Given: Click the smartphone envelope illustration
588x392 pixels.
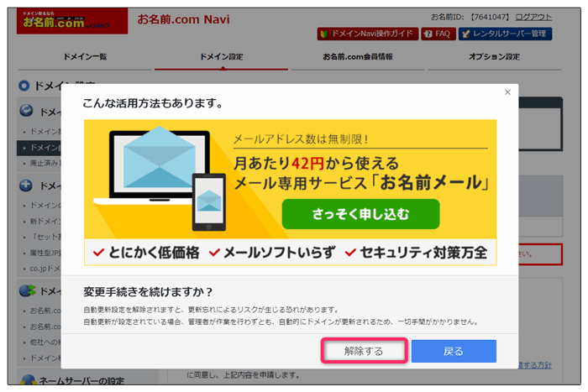Looking at the screenshot, I should [209, 202].
